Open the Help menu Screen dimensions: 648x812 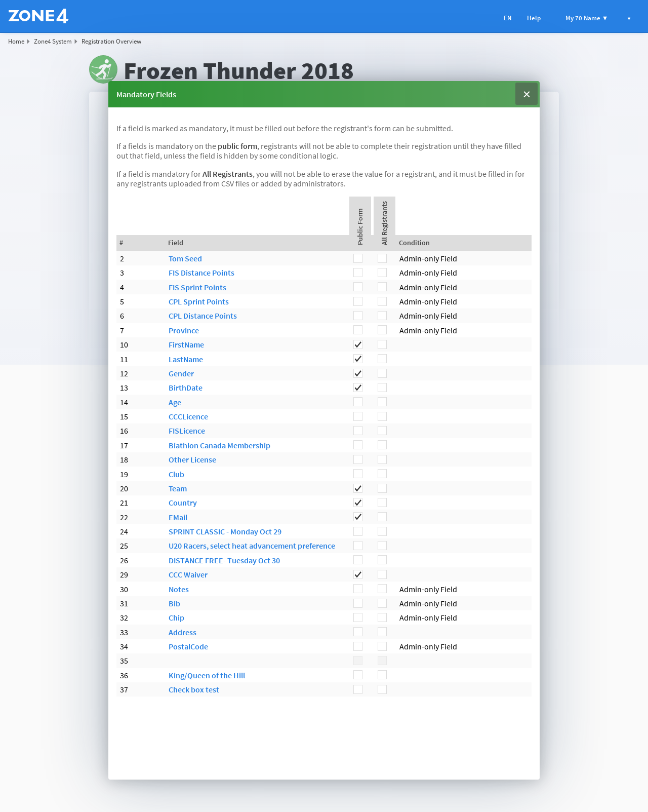click(x=534, y=18)
